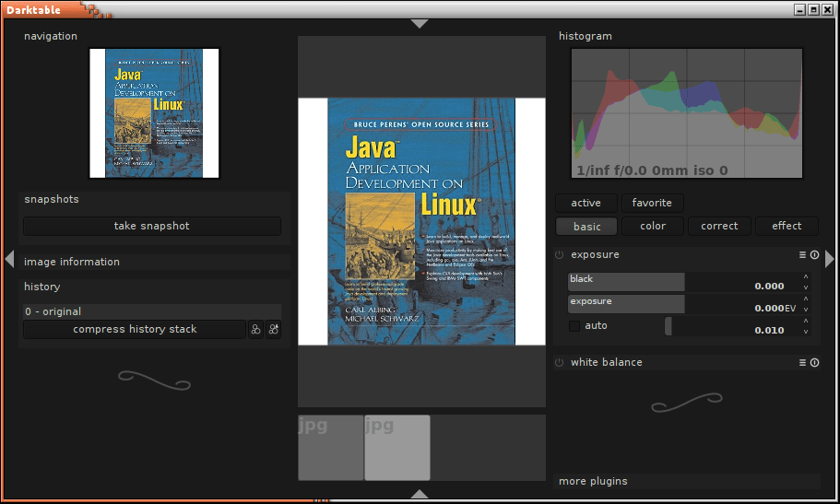Increase the exposure EV with up arrow
840x504 pixels.
click(x=805, y=299)
